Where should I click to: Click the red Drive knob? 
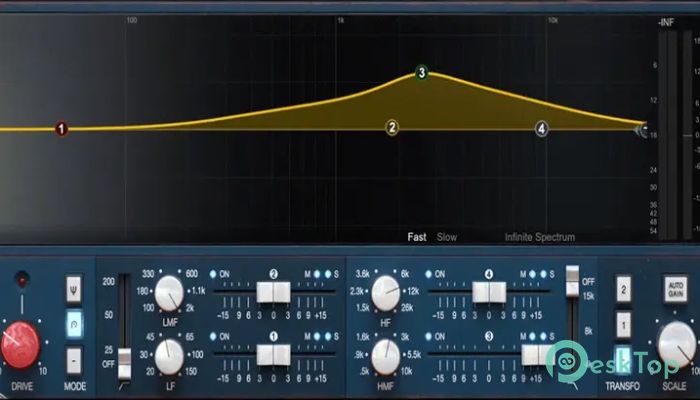coord(21,345)
